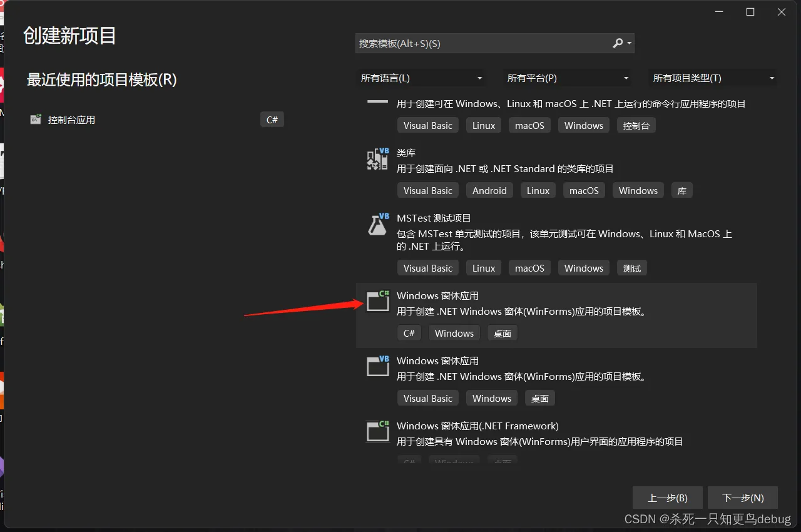Maximize the 创建新项目 dialog window
Viewport: 801px width, 532px height.
pos(750,12)
